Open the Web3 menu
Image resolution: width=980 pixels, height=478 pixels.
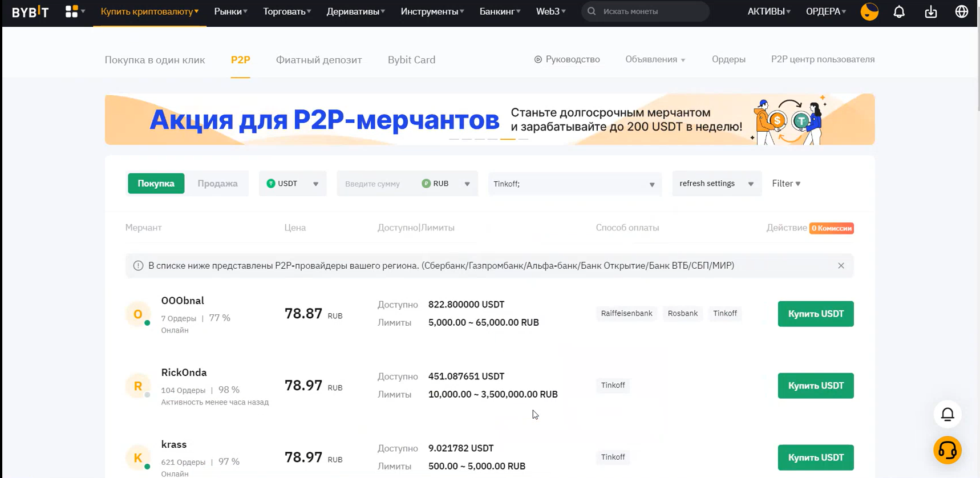click(551, 11)
